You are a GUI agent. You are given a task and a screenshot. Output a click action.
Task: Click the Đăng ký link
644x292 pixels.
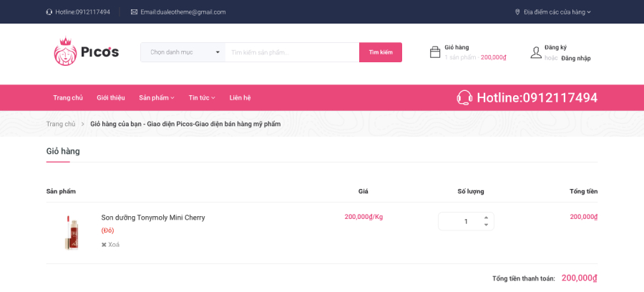[556, 47]
